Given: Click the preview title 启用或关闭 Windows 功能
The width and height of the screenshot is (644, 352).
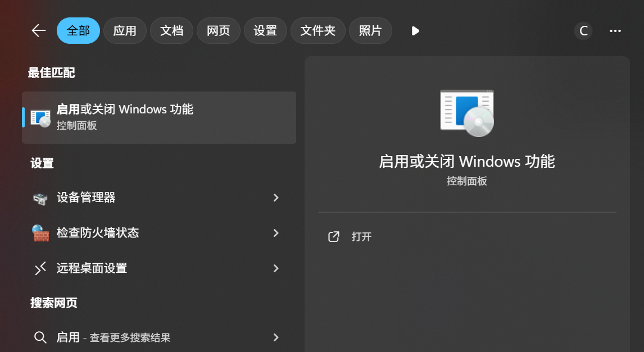Looking at the screenshot, I should 467,161.
